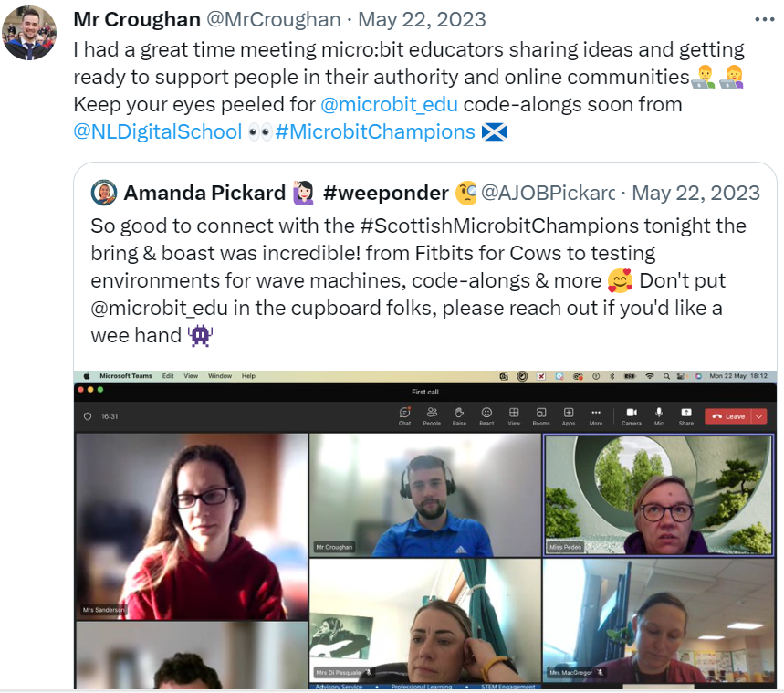784x693 pixels.
Task: Open the Rooms icon
Action: 541,416
